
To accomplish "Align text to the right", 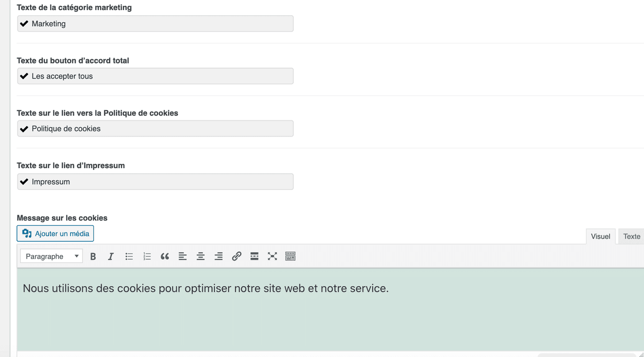I will pyautogui.click(x=218, y=256).
